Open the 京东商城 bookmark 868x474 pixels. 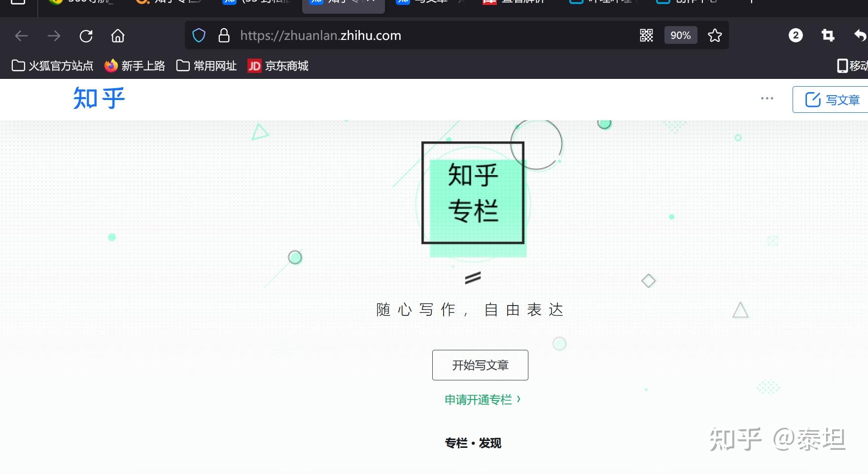click(x=278, y=66)
